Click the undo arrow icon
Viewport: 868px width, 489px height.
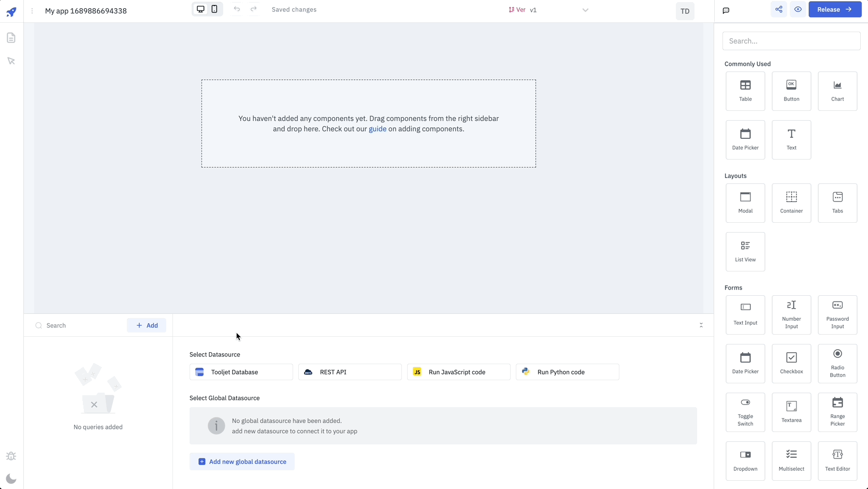click(237, 9)
